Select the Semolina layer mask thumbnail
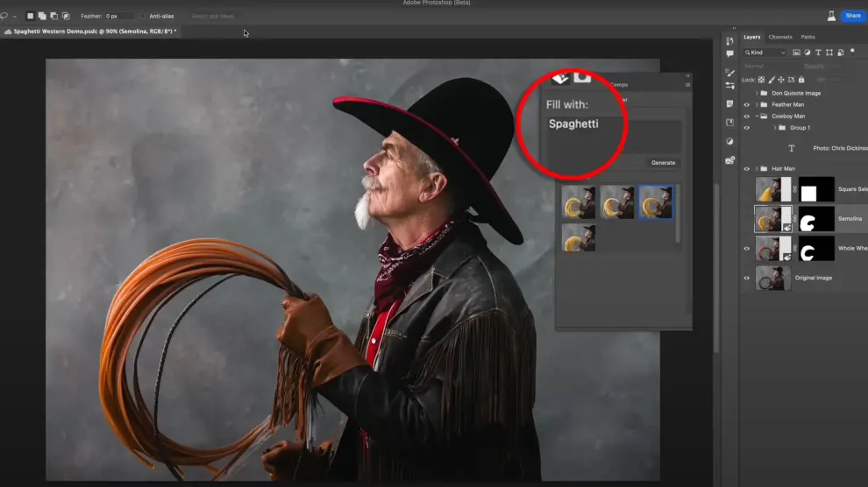 (815, 219)
